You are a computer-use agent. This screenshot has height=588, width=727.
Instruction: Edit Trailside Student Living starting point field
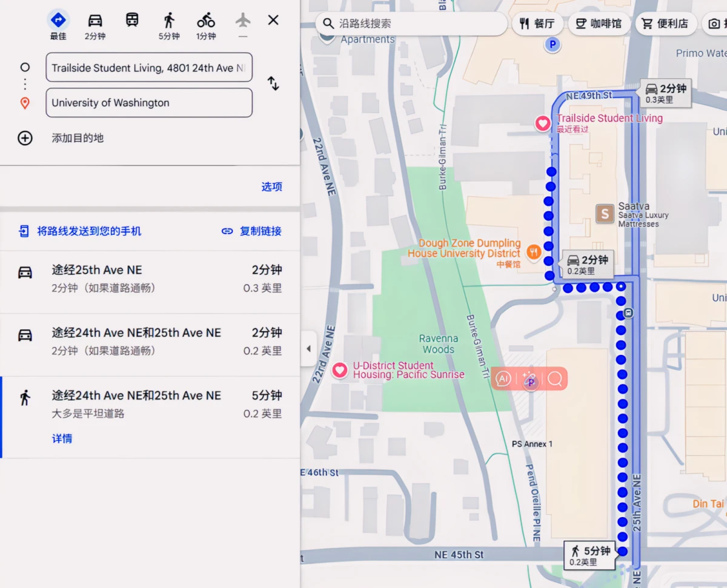click(149, 67)
